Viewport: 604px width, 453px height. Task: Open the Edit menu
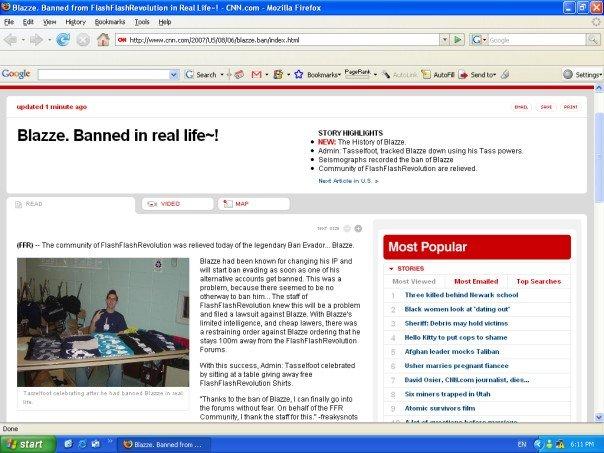click(28, 22)
